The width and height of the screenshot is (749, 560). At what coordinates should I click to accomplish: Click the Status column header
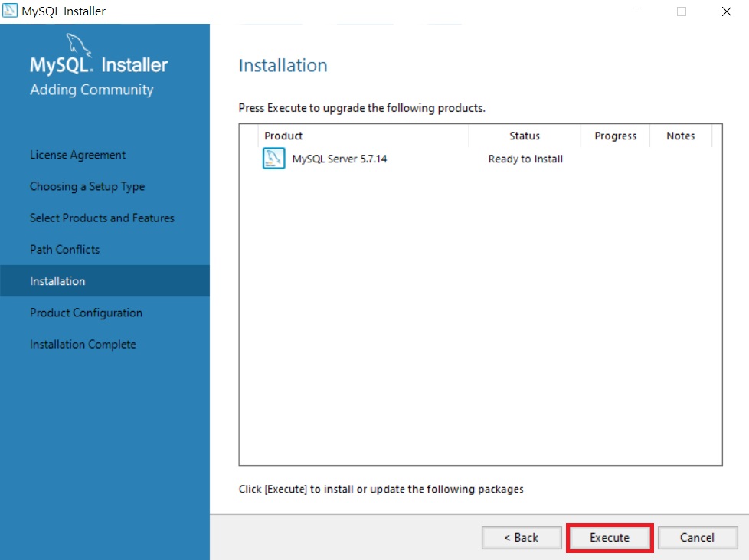click(525, 136)
